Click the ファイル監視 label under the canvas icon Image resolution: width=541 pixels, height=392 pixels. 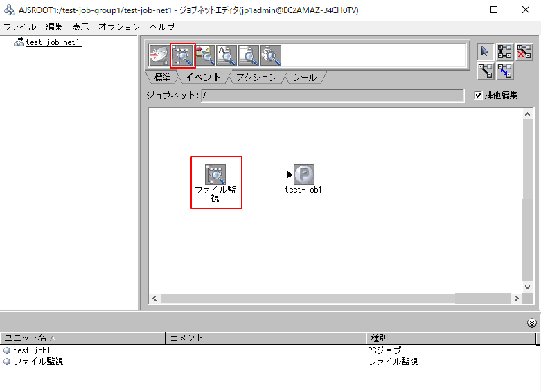coord(215,194)
